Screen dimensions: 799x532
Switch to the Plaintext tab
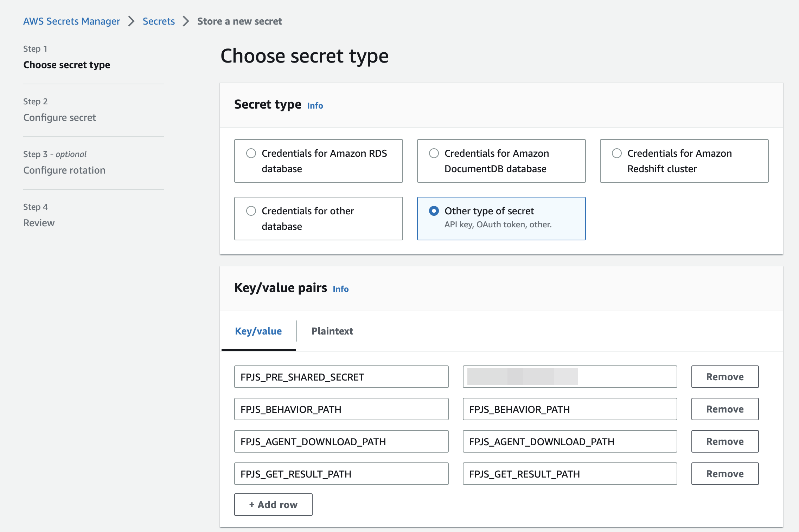pos(332,331)
